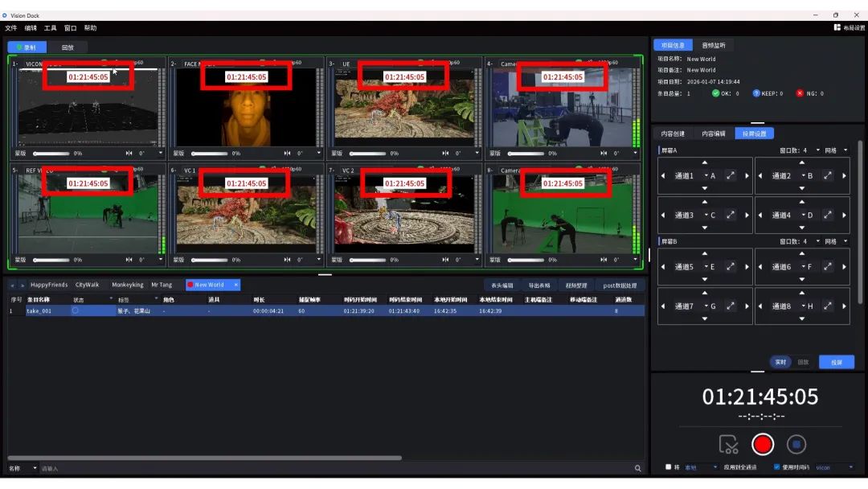868x489 pixels.
Task: Expand channel 通道7 to fullscreen
Action: click(x=731, y=306)
